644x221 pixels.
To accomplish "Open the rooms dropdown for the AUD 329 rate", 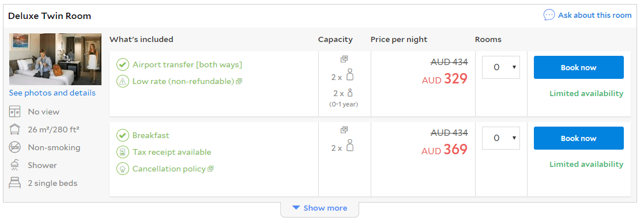I will coord(500,67).
